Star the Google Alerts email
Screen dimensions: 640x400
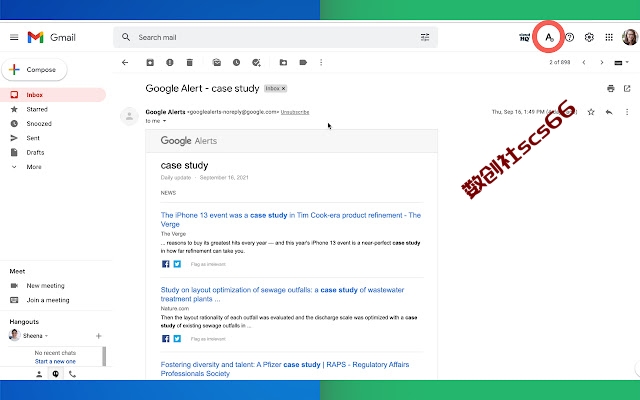pyautogui.click(x=591, y=112)
